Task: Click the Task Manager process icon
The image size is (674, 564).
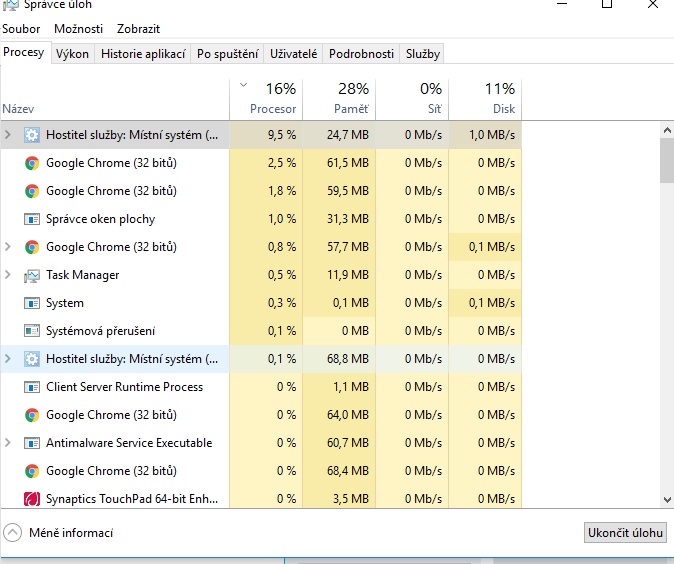Action: pos(32,275)
